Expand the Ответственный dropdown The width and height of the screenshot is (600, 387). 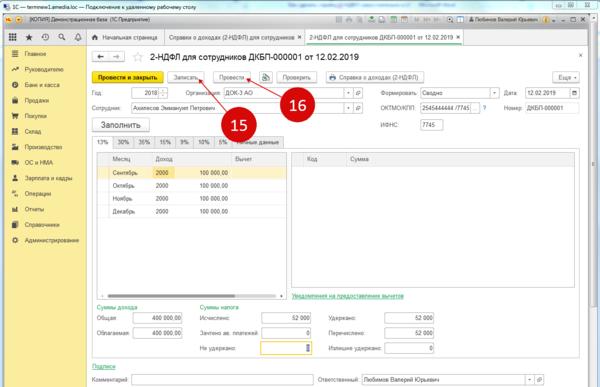coord(530,380)
